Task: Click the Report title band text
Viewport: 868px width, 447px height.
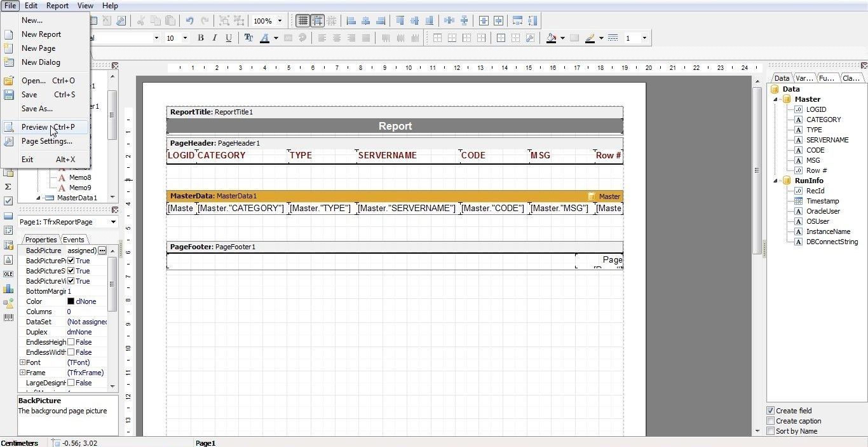Action: 395,126
